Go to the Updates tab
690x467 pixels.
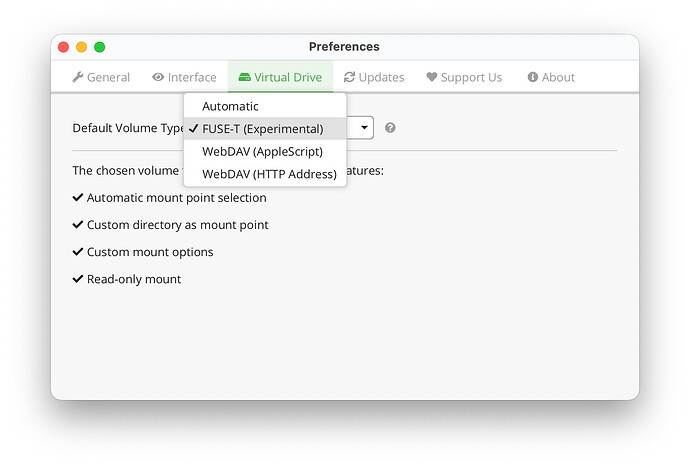point(374,77)
